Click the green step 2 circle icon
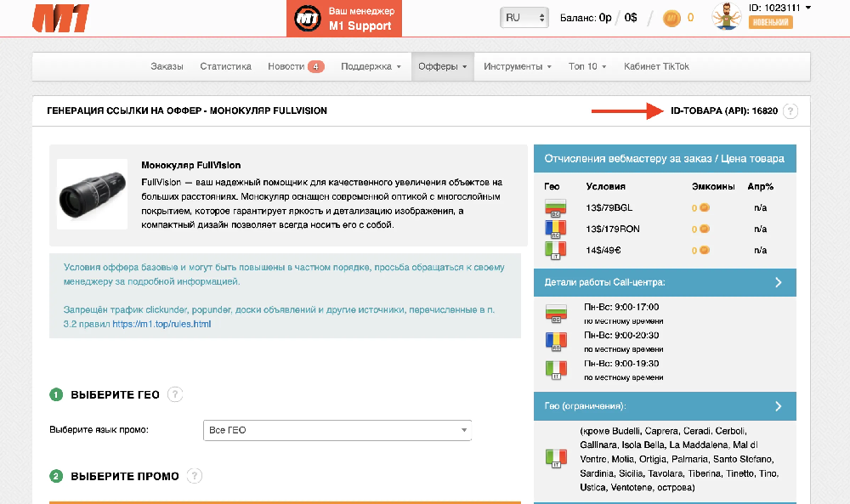Screen dimensions: 850x504 pyautogui.click(x=56, y=476)
